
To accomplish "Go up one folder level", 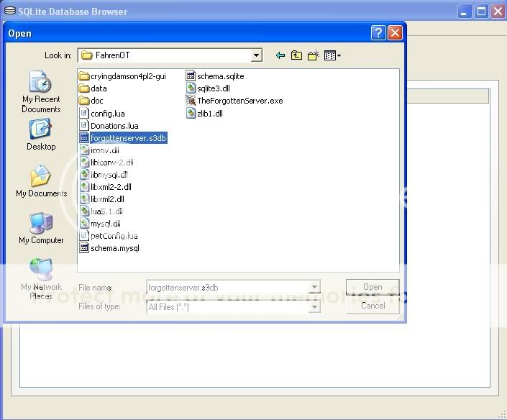I will tap(296, 55).
